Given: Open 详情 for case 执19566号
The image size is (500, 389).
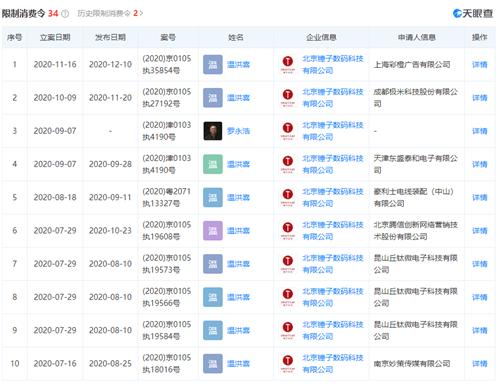Looking at the screenshot, I should point(480,297).
